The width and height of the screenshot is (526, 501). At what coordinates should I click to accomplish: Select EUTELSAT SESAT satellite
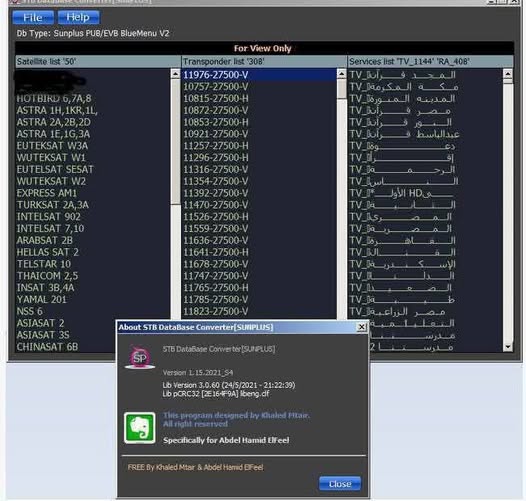pyautogui.click(x=93, y=169)
